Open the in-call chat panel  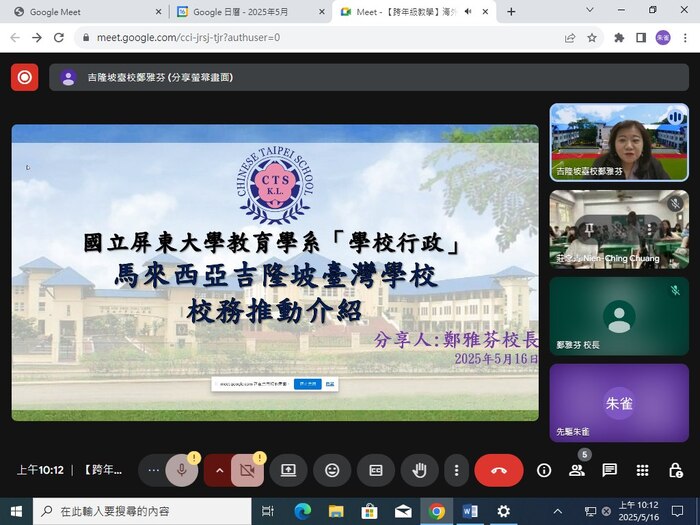click(609, 470)
